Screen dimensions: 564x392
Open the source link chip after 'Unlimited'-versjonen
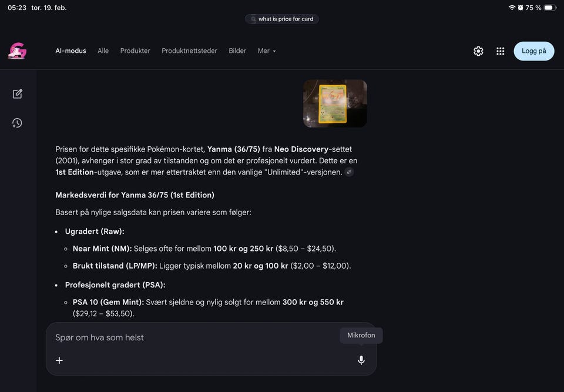pos(349,172)
